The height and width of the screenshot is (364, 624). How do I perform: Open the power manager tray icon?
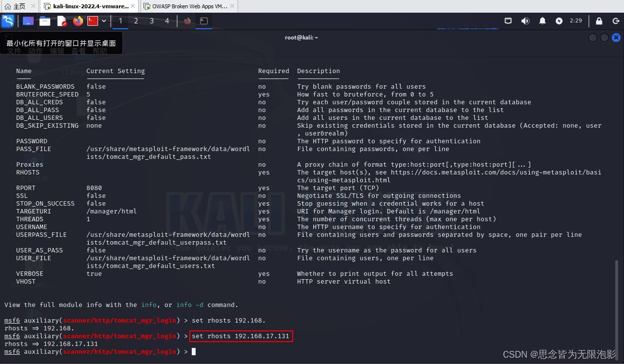point(560,20)
